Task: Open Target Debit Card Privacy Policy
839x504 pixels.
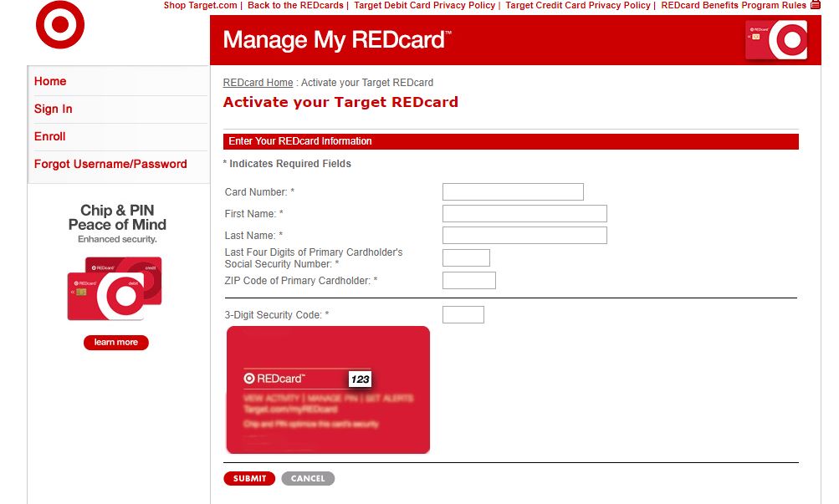Action: click(424, 5)
